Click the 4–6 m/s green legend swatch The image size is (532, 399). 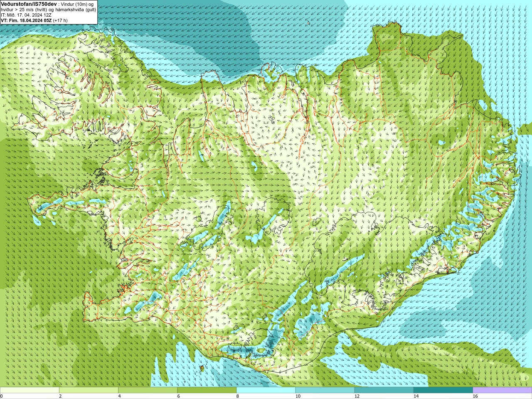coord(148,390)
